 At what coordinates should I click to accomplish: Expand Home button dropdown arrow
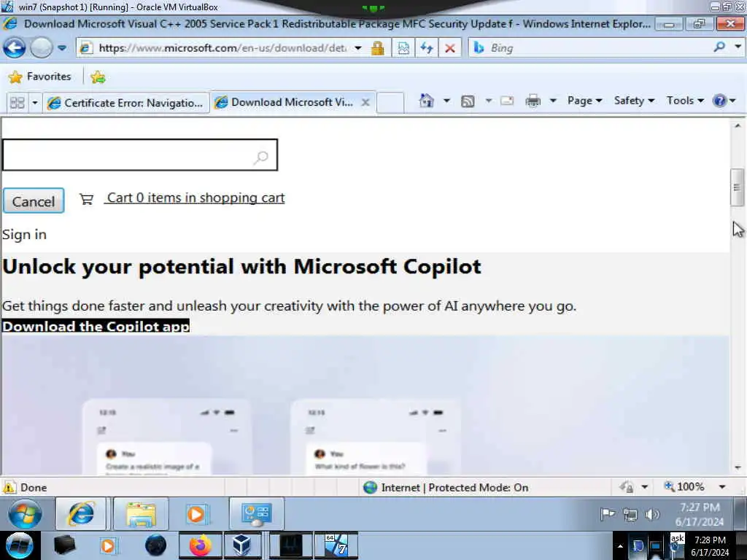tap(446, 101)
